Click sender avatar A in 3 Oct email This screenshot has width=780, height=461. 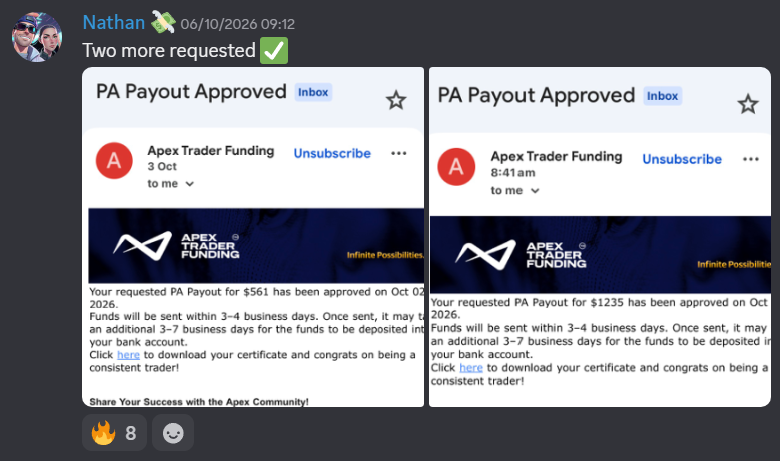pos(114,161)
